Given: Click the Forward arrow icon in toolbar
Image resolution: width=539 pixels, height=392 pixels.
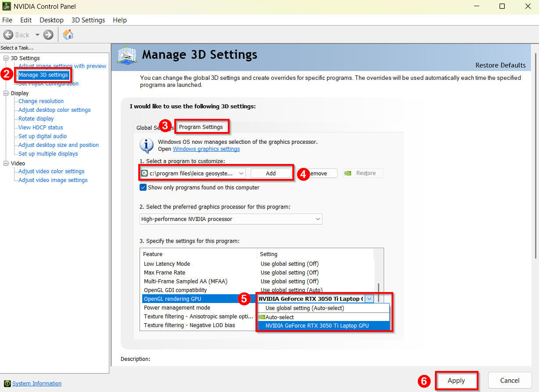Looking at the screenshot, I should pyautogui.click(x=48, y=35).
